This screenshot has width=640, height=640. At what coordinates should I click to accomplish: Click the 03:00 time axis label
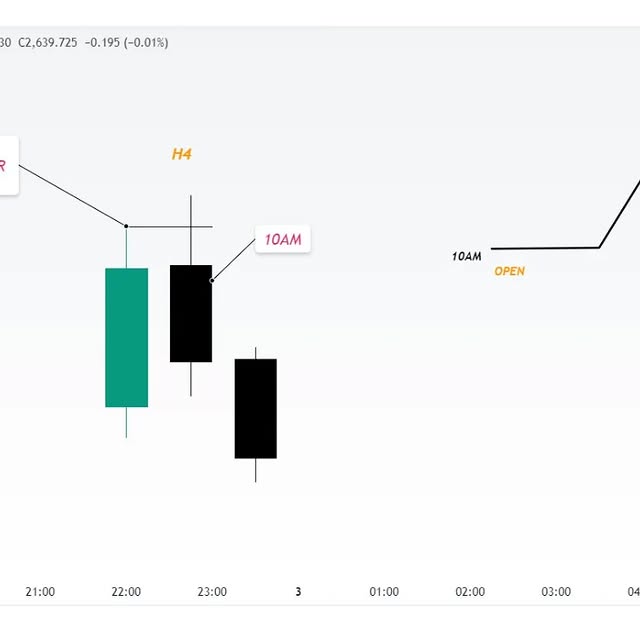click(x=556, y=592)
